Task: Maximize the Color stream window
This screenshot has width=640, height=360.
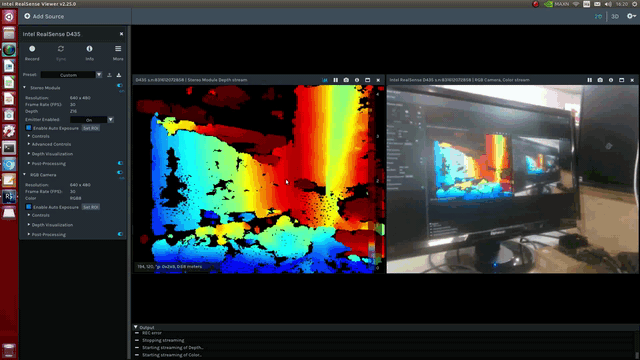Action: coord(621,80)
